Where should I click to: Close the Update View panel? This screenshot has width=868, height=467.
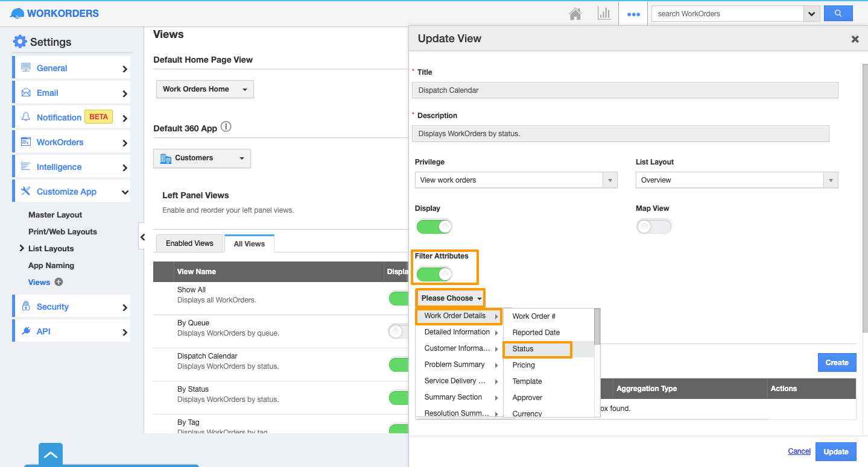[855, 39]
